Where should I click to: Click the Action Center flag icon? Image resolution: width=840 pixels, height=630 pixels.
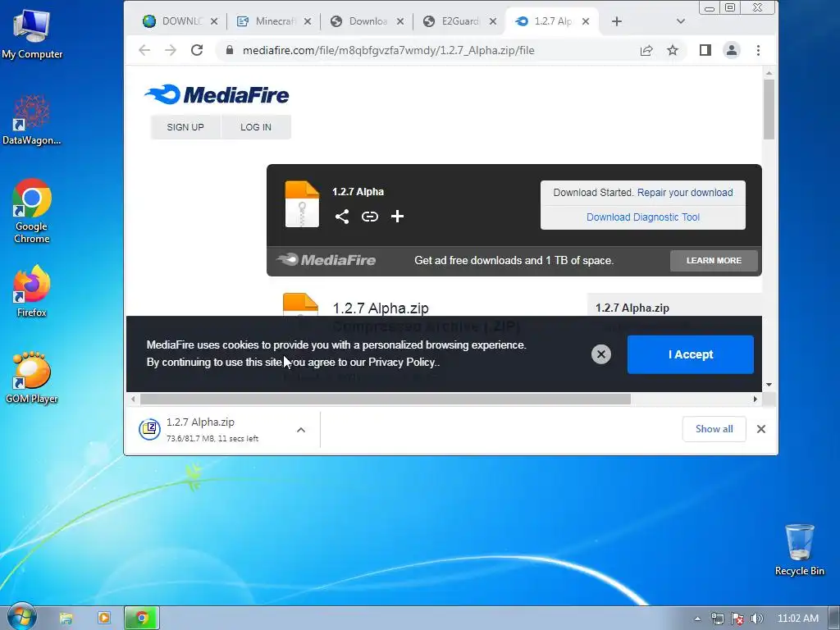coord(737,619)
